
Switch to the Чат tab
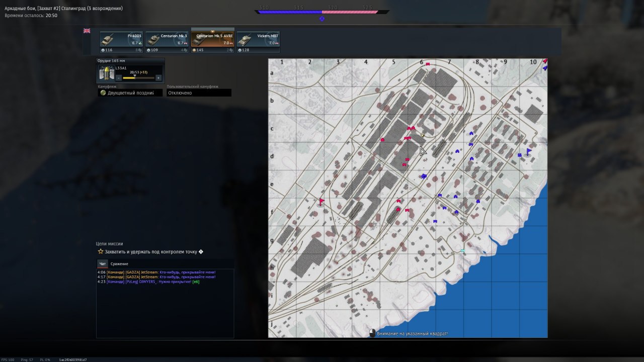point(103,264)
